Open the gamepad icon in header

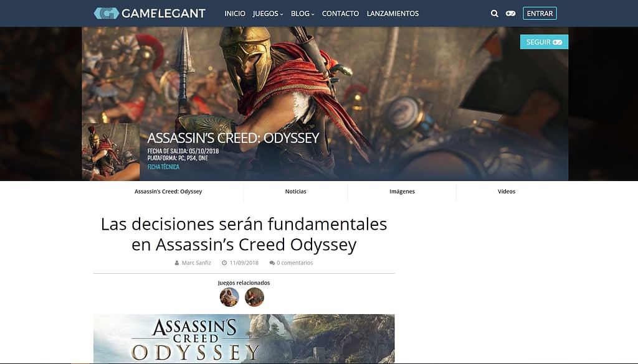tap(511, 14)
